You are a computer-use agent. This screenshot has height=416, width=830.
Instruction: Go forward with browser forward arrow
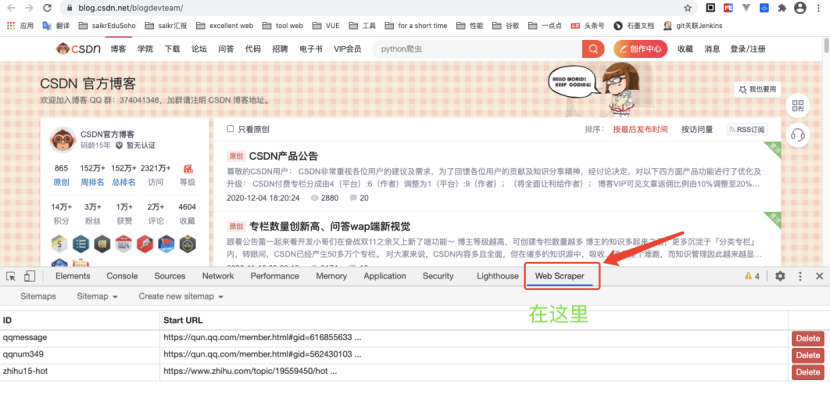(29, 8)
